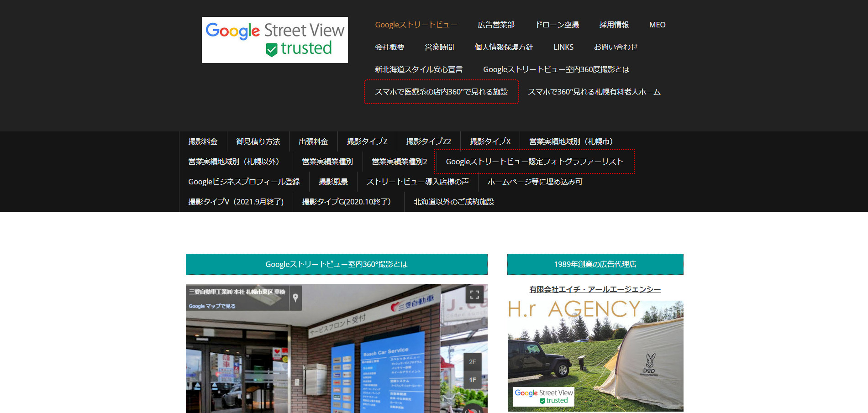Select 撮影タイプZ sub menu
Image resolution: width=868 pixels, height=413 pixels.
[367, 141]
